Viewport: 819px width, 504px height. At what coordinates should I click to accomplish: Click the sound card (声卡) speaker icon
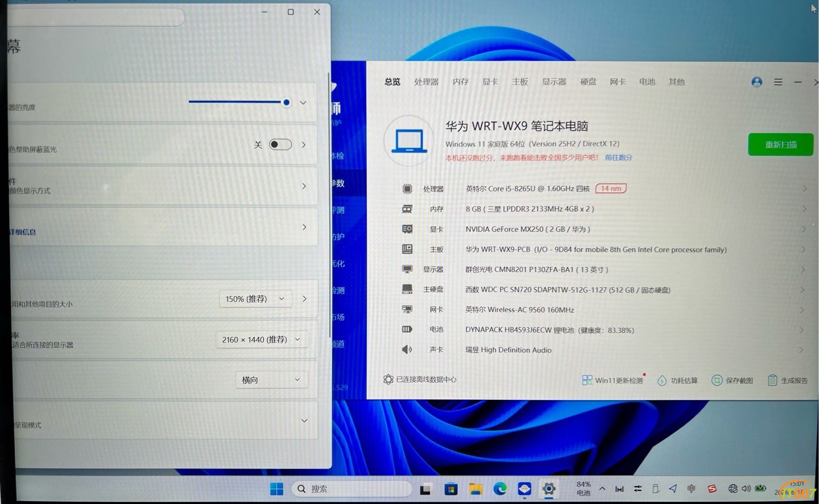click(x=407, y=350)
